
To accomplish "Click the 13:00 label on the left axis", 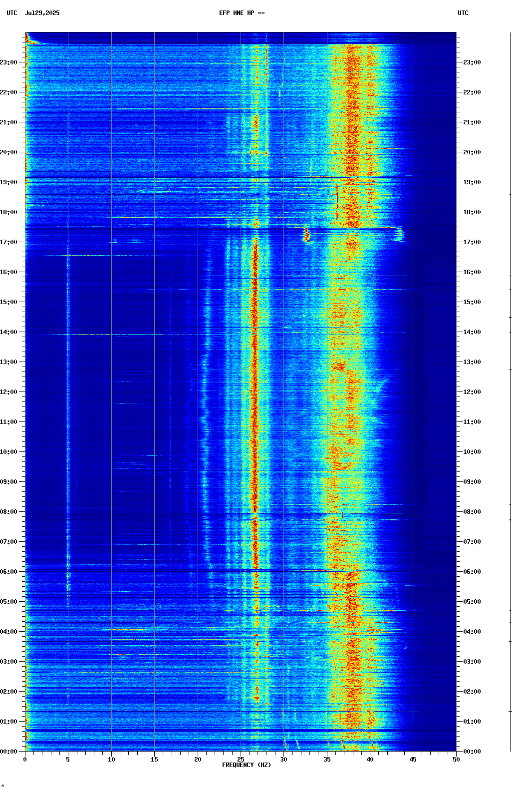I will tap(8, 362).
